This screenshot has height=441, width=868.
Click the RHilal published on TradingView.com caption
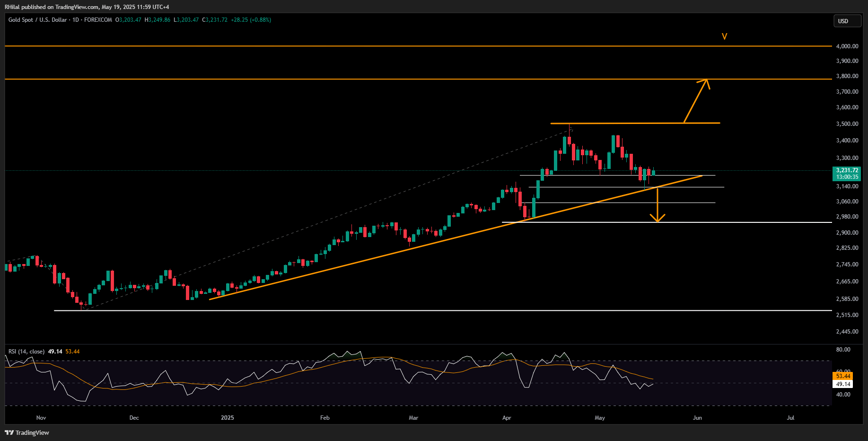pyautogui.click(x=87, y=7)
